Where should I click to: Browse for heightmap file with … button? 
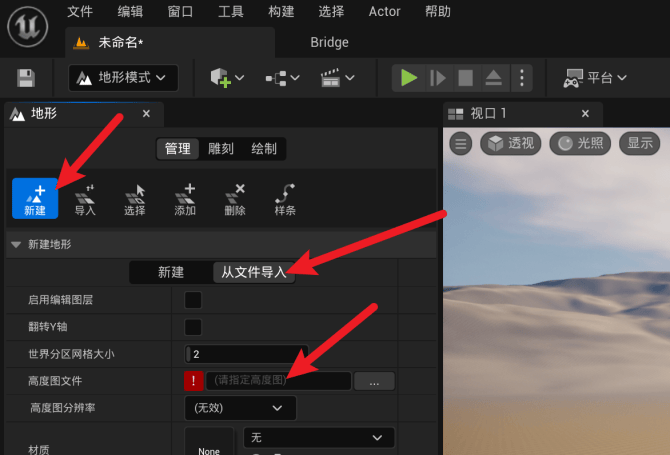(x=374, y=381)
